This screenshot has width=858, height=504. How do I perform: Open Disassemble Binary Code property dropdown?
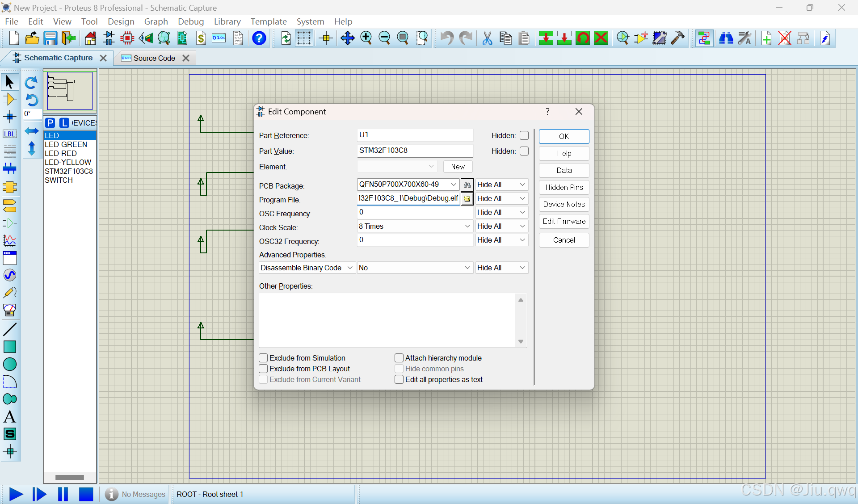(x=349, y=268)
